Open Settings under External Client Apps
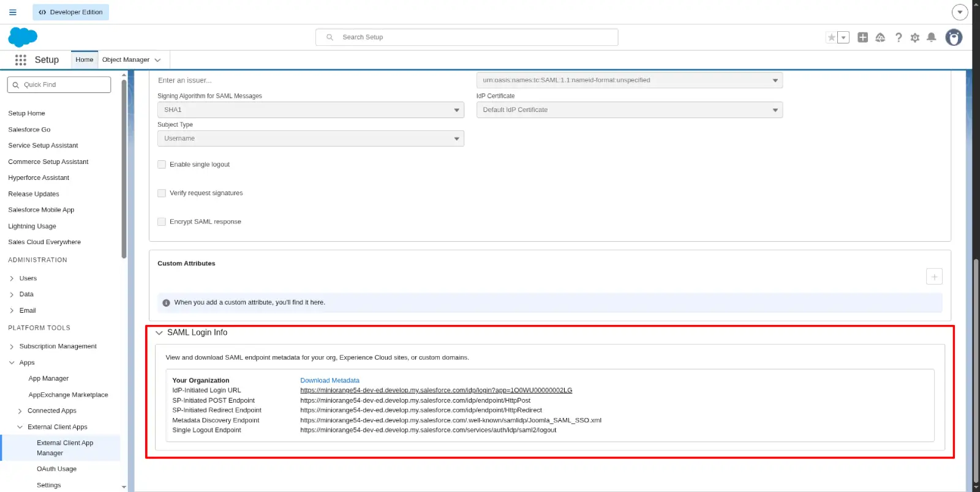The width and height of the screenshot is (980, 492). point(49,486)
